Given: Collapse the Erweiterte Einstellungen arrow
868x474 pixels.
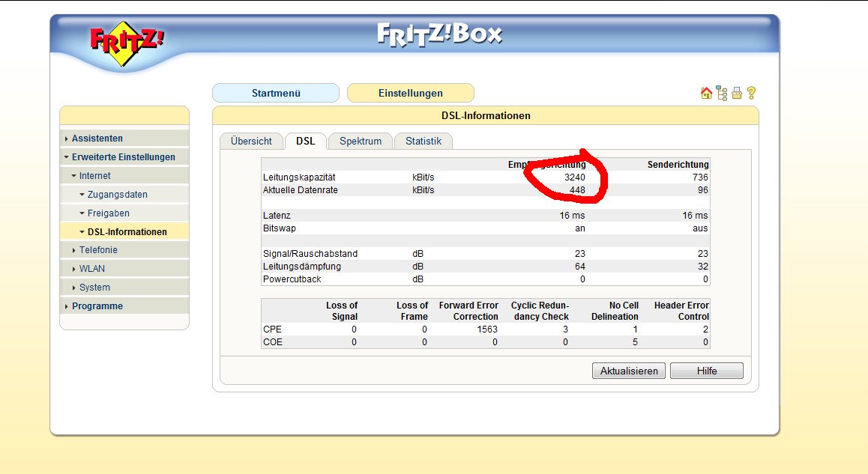Looking at the screenshot, I should pos(67,157).
